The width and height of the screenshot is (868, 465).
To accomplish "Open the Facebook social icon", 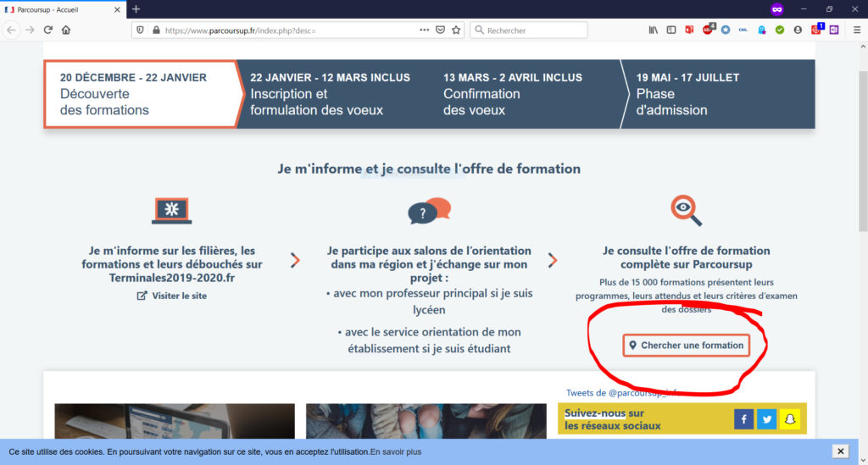I will point(744,419).
